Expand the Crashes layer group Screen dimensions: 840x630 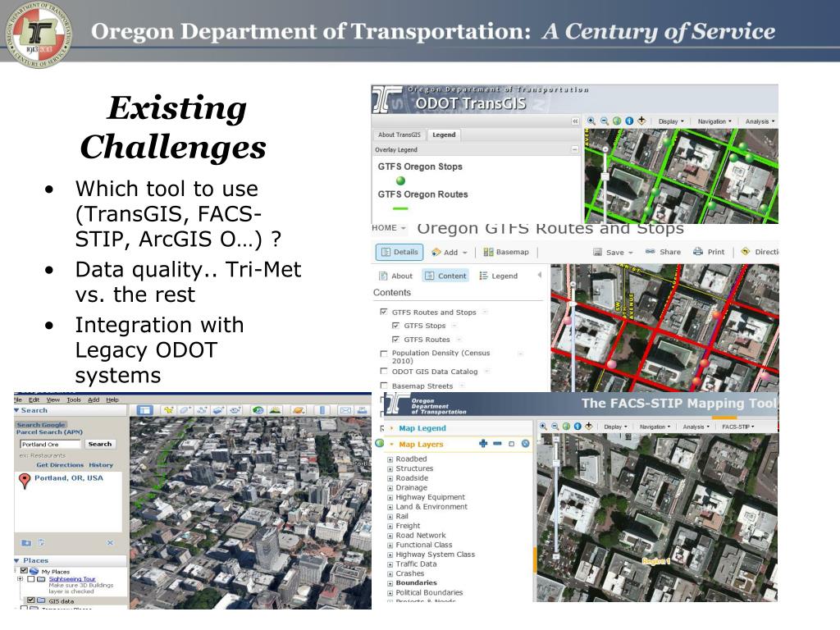(x=390, y=573)
